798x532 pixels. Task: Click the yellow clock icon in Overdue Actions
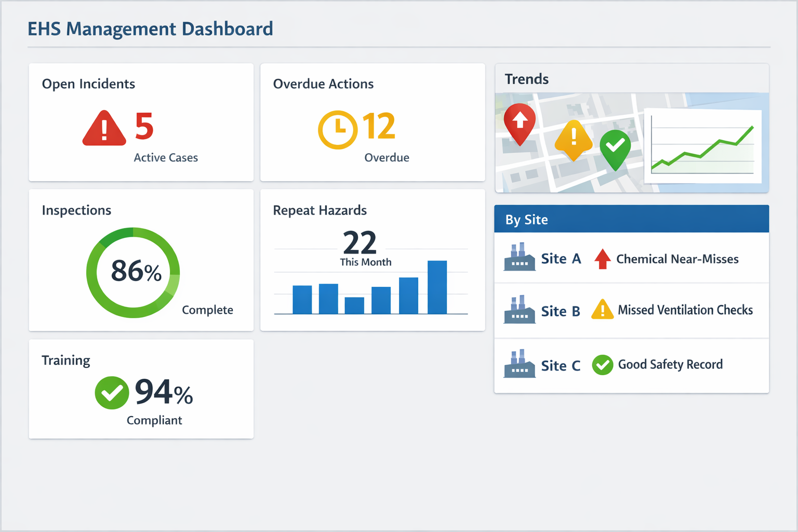pos(338,130)
